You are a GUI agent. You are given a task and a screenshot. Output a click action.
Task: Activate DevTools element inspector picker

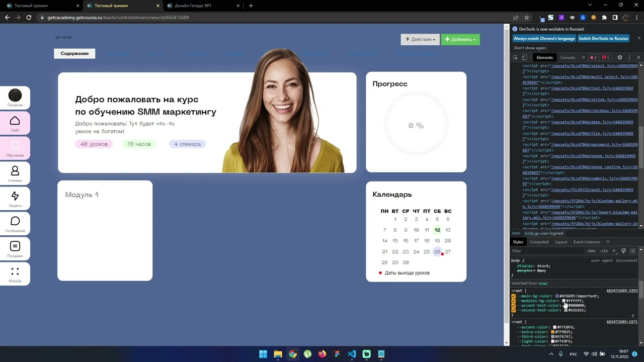pos(515,57)
